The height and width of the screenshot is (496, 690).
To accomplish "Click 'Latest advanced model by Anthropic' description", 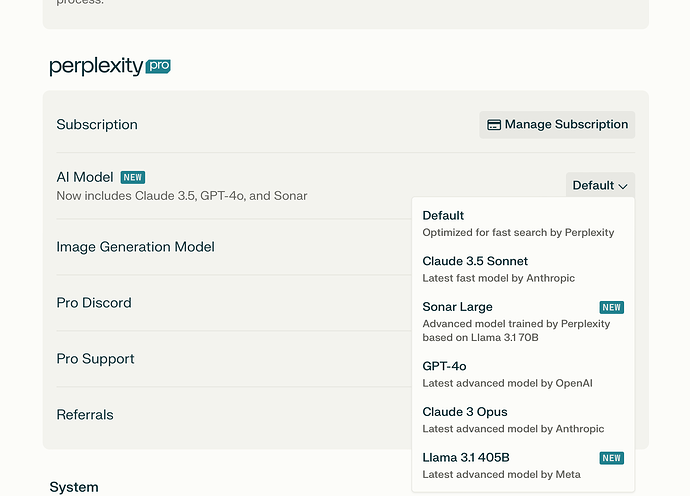I will coord(513,429).
